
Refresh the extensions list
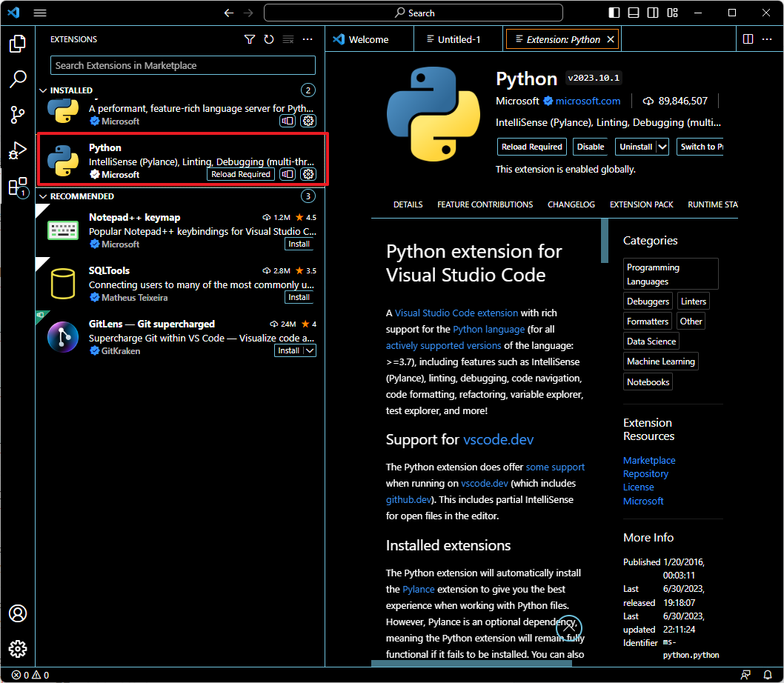269,39
